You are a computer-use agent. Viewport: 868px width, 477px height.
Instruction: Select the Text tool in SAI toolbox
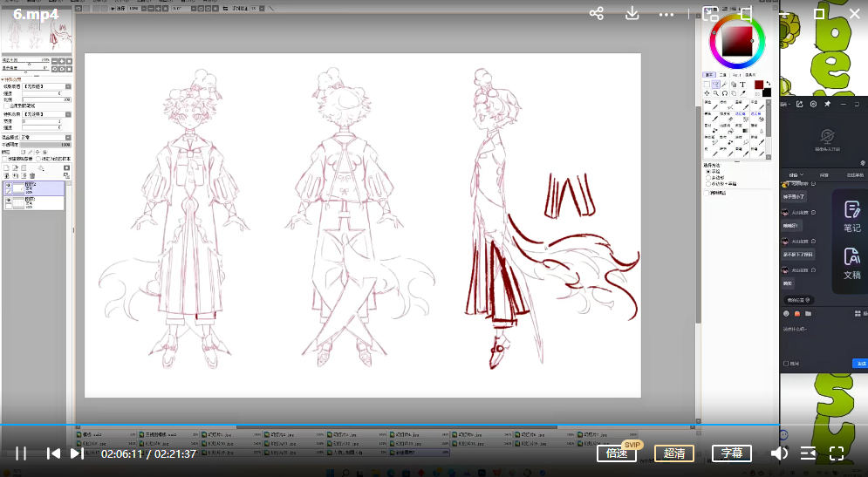(742, 85)
